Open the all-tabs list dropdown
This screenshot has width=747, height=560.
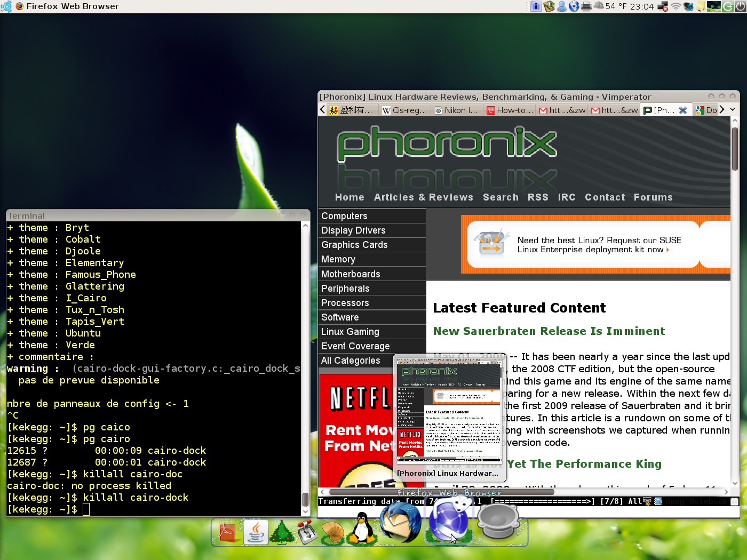pos(733,109)
